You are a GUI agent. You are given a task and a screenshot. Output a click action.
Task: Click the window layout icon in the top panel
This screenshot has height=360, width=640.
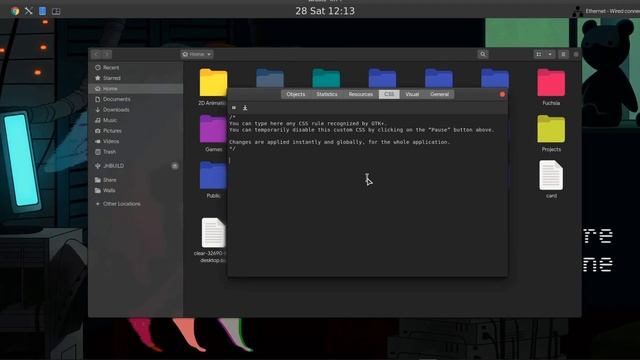click(56, 11)
